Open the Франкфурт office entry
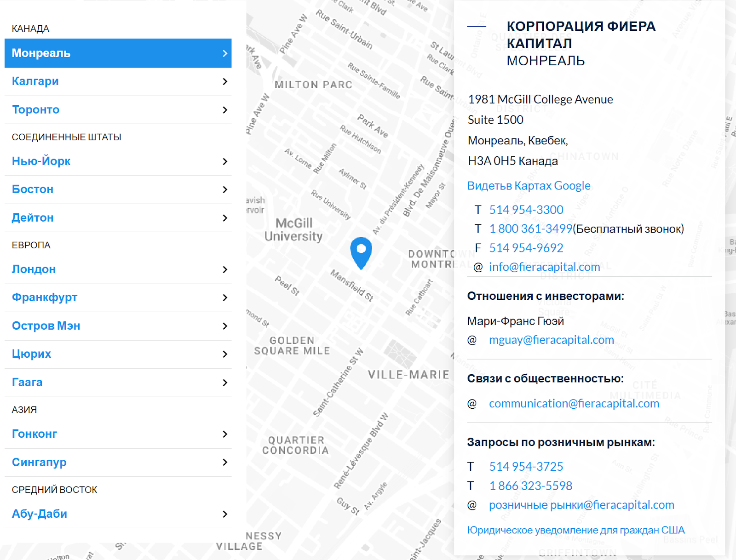 (x=118, y=297)
